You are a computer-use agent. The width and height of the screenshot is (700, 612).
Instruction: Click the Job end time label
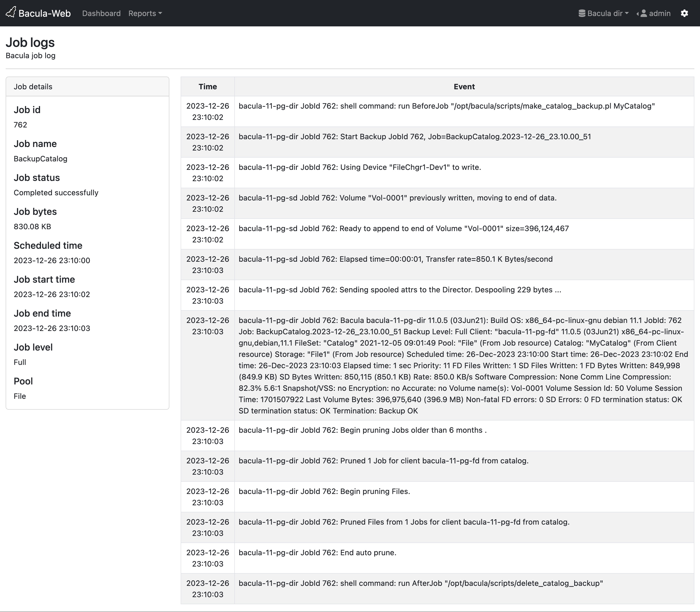click(42, 314)
